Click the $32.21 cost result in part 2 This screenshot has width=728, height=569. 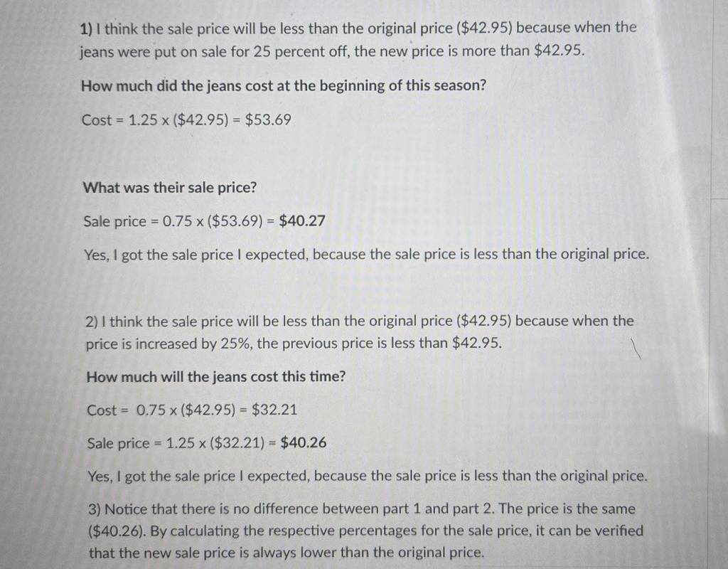click(x=274, y=410)
